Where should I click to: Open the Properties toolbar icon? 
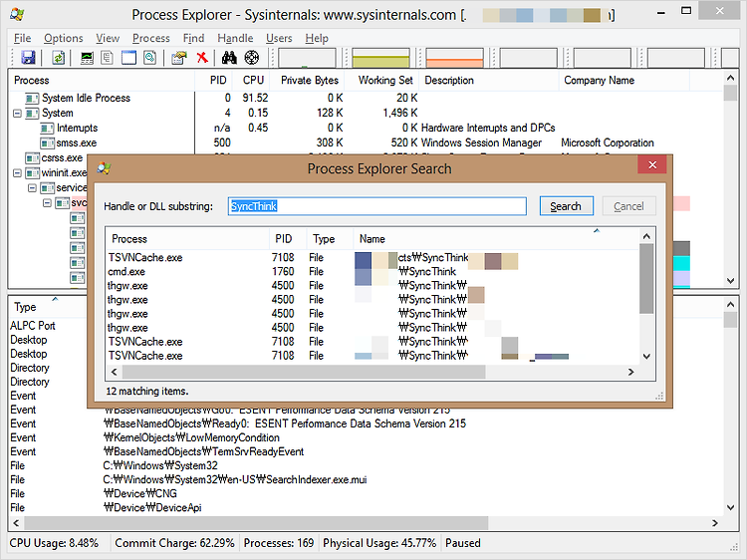click(179, 58)
